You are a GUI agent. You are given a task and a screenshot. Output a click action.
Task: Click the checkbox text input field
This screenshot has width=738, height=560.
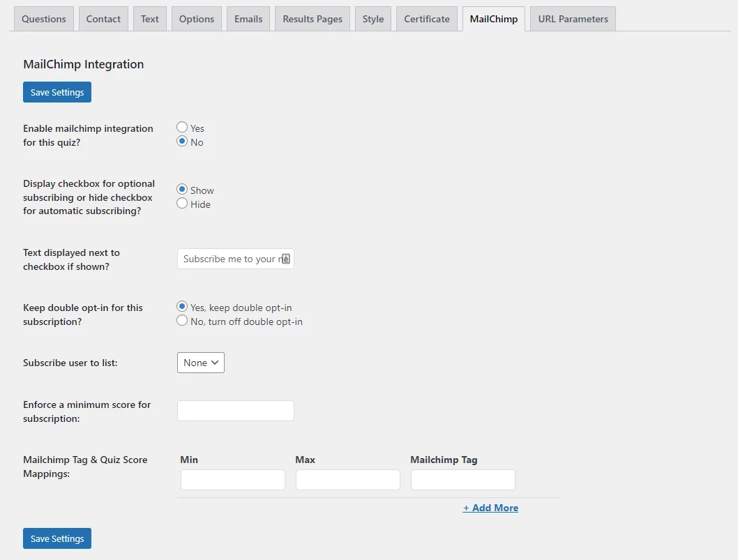235,259
